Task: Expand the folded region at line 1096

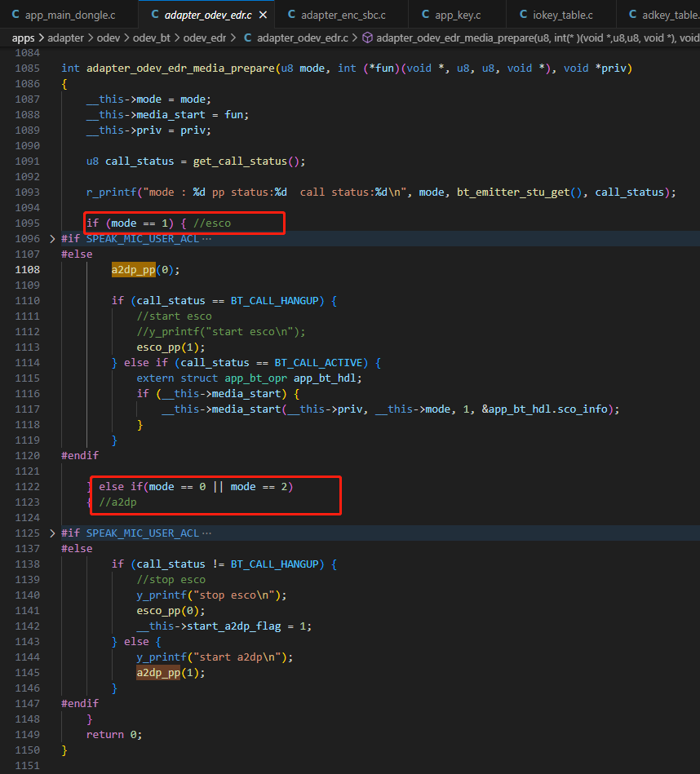Action: pyautogui.click(x=52, y=239)
